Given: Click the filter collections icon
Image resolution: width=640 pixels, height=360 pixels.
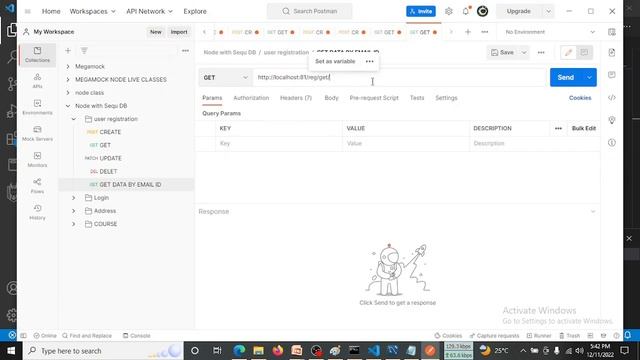Looking at the screenshot, I should (x=84, y=51).
